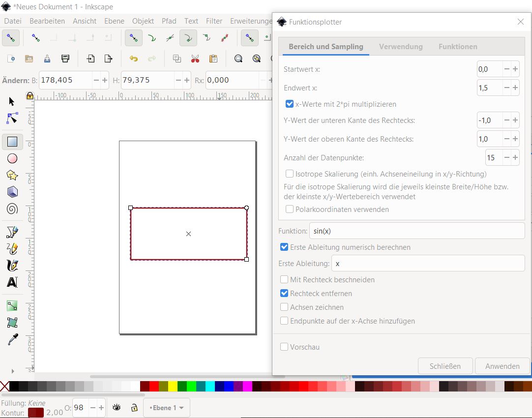Increase Anzahl der Datenpunkte value
This screenshot has height=418, width=532.
coord(515,158)
